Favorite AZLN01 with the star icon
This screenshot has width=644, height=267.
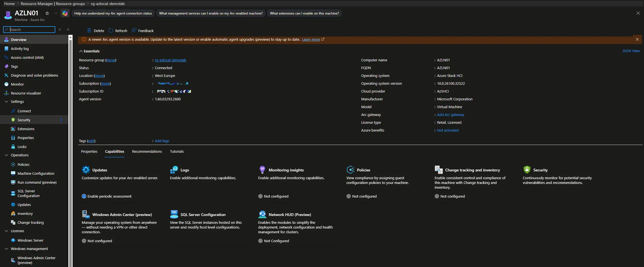pos(47,13)
